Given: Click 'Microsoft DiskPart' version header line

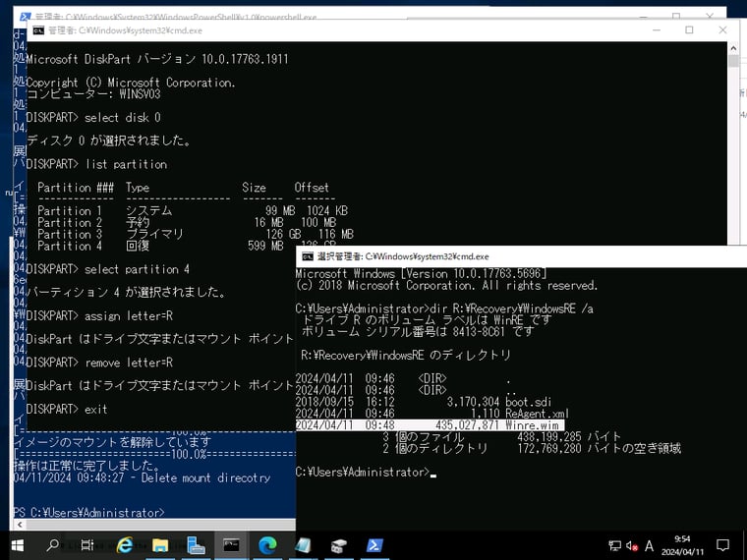Looking at the screenshot, I should coord(156,59).
